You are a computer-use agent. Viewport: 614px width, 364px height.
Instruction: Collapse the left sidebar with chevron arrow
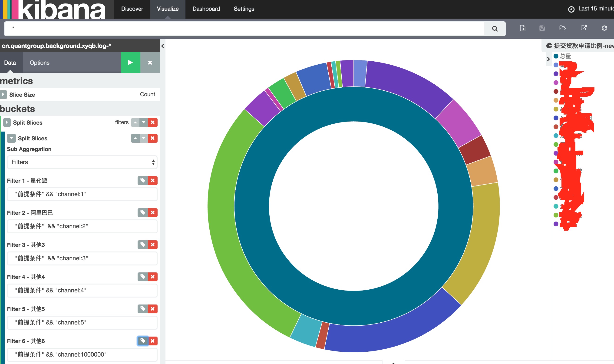(x=163, y=46)
